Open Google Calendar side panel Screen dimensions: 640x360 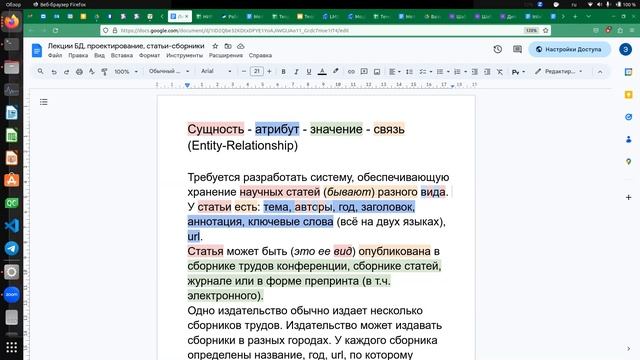click(x=629, y=72)
